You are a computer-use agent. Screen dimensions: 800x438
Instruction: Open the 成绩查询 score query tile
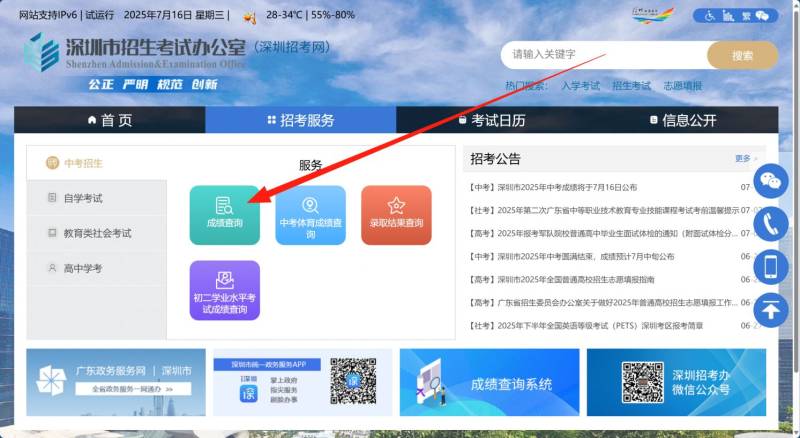click(x=225, y=215)
